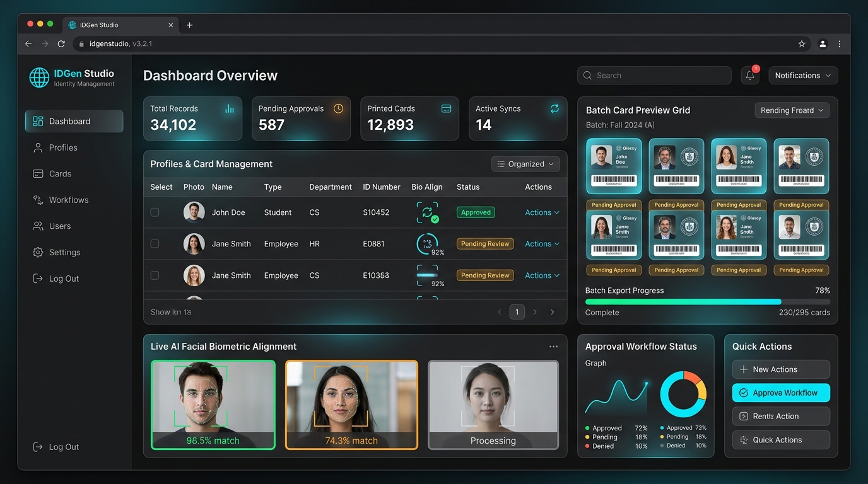Select the John Doe row checkbox
This screenshot has width=868, height=484.
coord(155,212)
